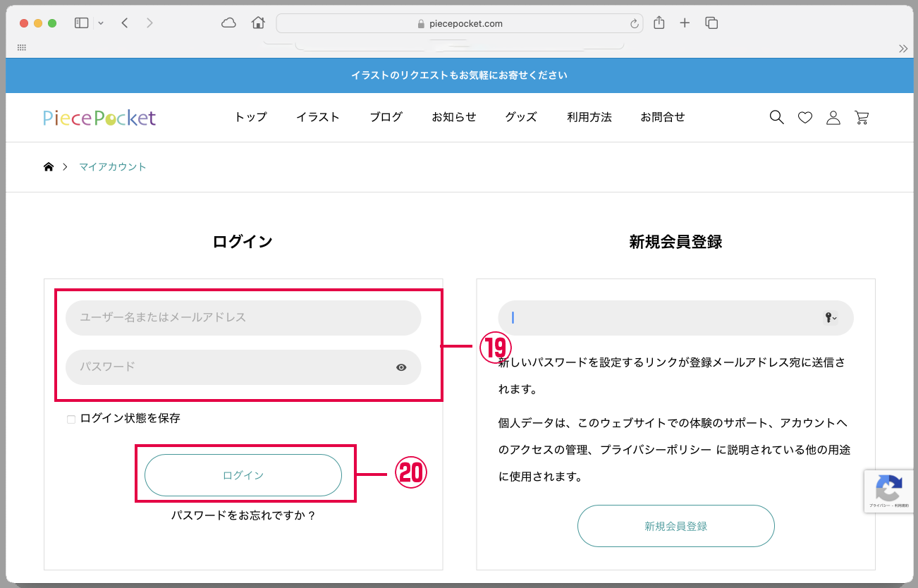Click the account user icon in header

tap(833, 118)
